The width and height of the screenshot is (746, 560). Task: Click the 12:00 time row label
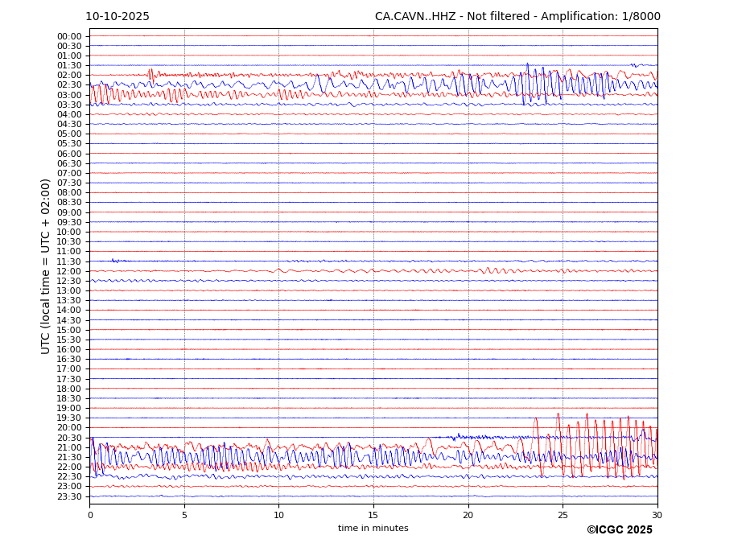click(x=69, y=271)
